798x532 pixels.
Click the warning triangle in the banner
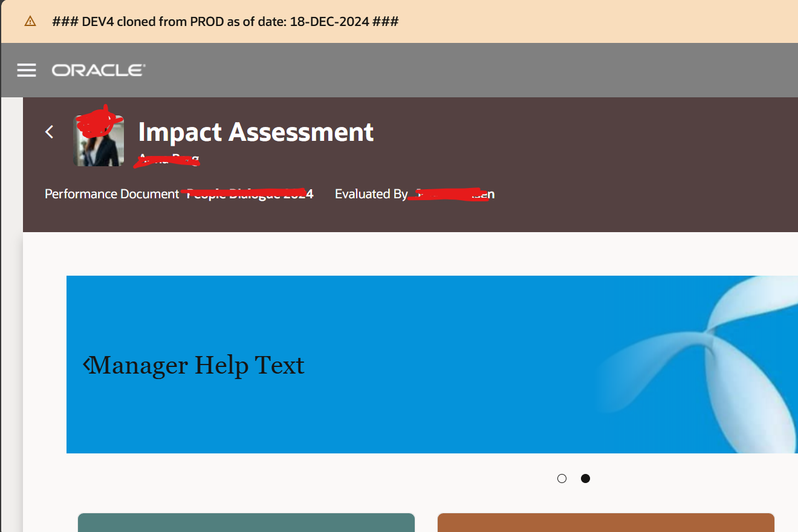click(x=30, y=21)
